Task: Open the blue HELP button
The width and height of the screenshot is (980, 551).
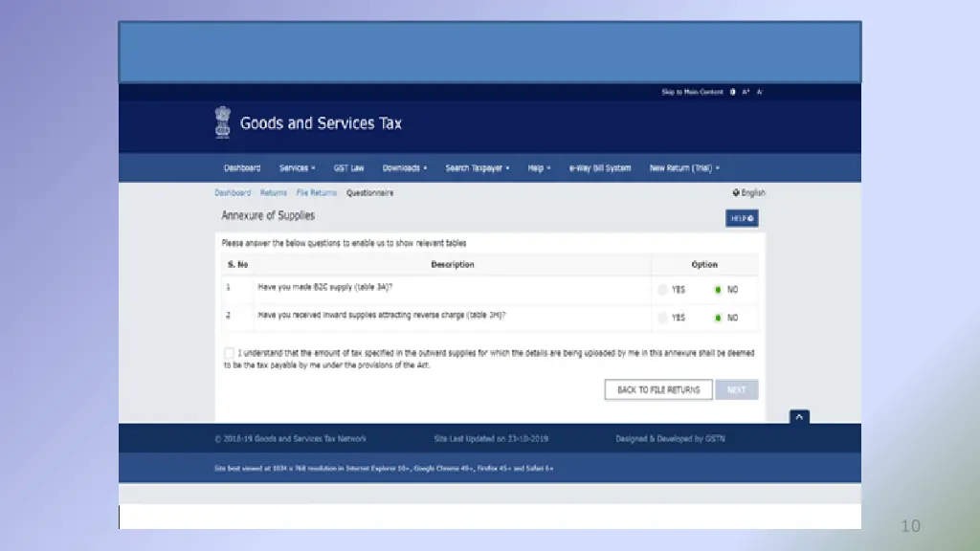Action: [742, 218]
